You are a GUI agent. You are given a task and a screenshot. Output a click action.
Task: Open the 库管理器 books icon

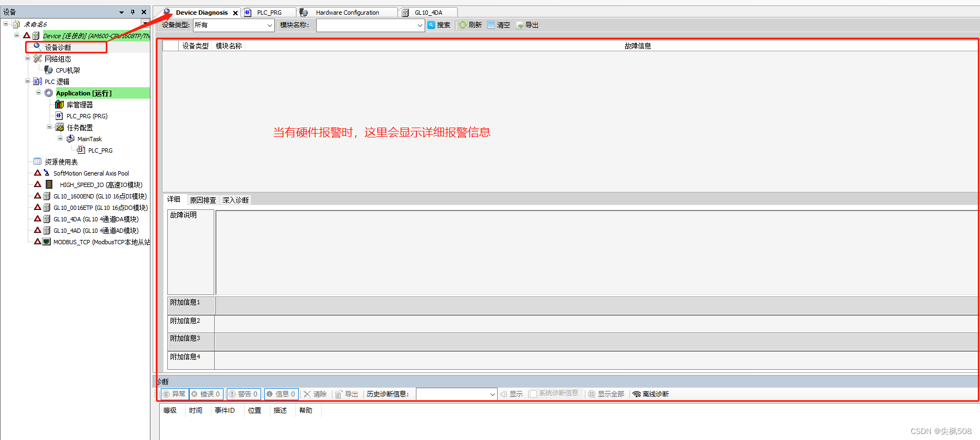pyautogui.click(x=59, y=104)
